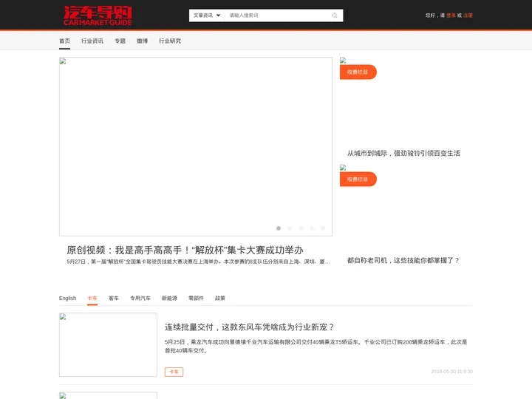Click the 5月27日 carousel summary text
The image size is (532, 399).
pos(198,262)
